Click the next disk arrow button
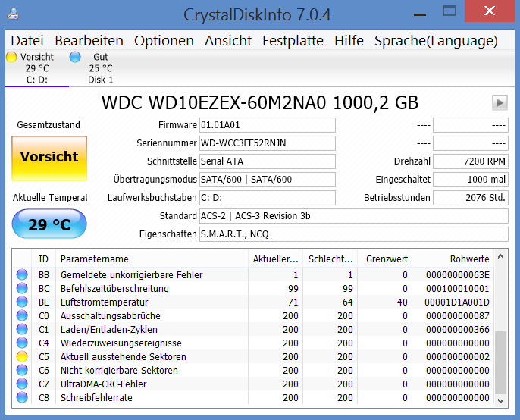Image resolution: width=520 pixels, height=420 pixels. coord(500,103)
